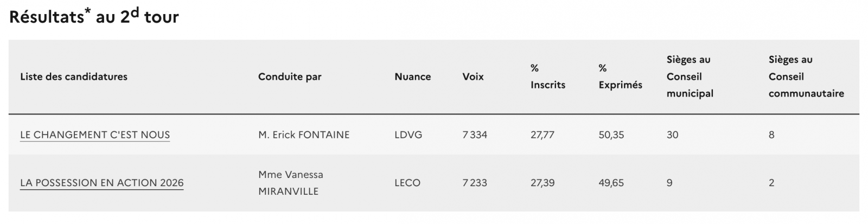Click the Sièges au Conseil communautaire header
The image size is (868, 224).
pyautogui.click(x=806, y=76)
